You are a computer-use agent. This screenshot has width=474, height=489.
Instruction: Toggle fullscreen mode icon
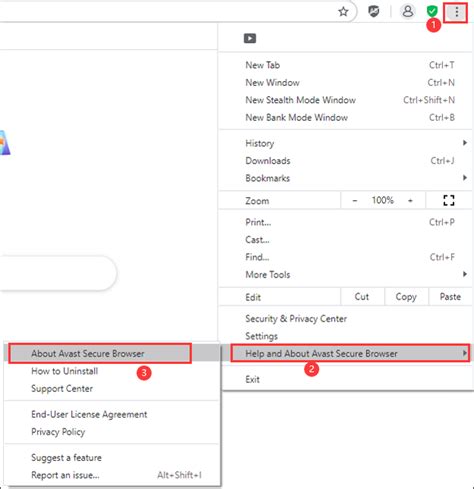(x=449, y=200)
